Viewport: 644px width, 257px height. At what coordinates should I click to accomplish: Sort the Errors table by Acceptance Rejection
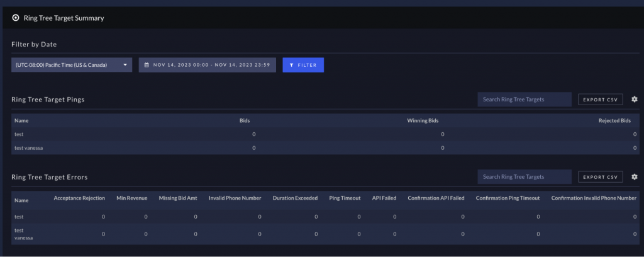(79, 198)
